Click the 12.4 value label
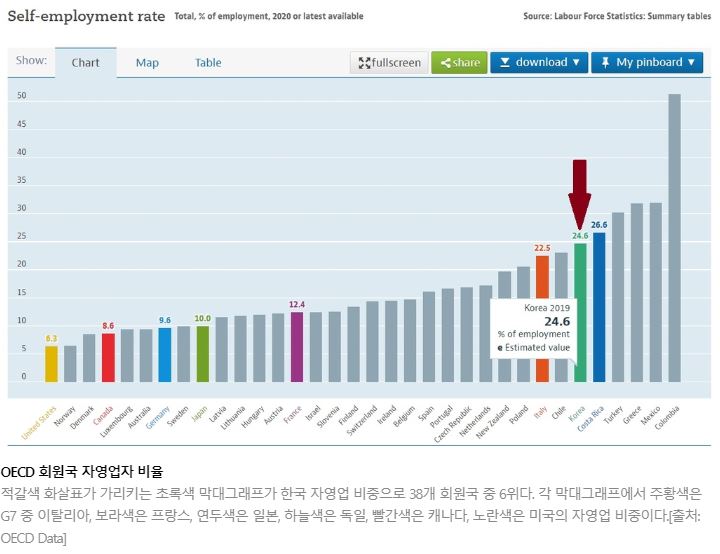720x554 pixels. coord(297,305)
